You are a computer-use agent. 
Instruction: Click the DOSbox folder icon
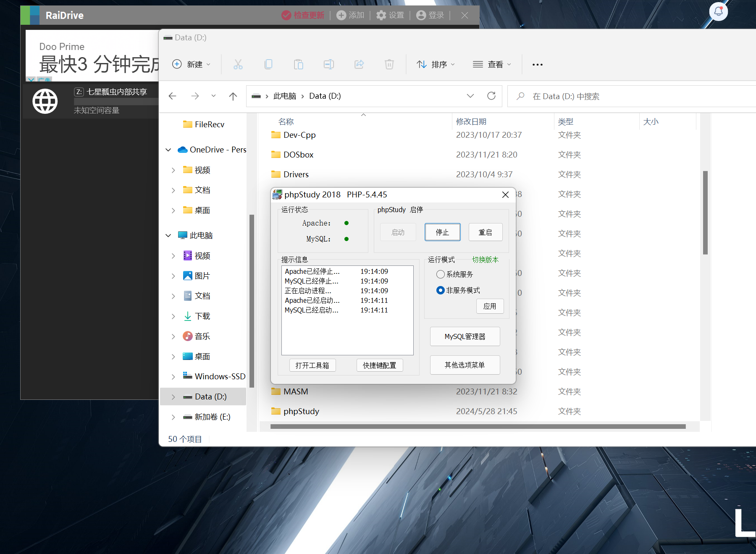coord(276,155)
